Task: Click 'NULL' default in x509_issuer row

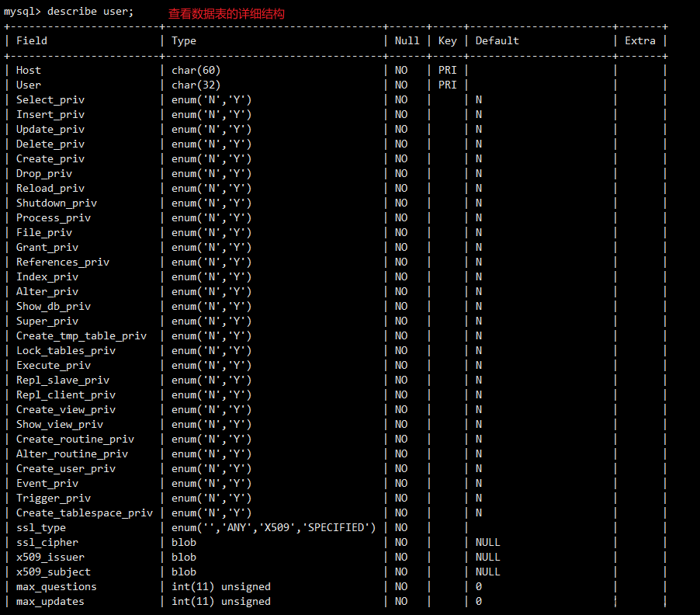Action: click(x=488, y=557)
